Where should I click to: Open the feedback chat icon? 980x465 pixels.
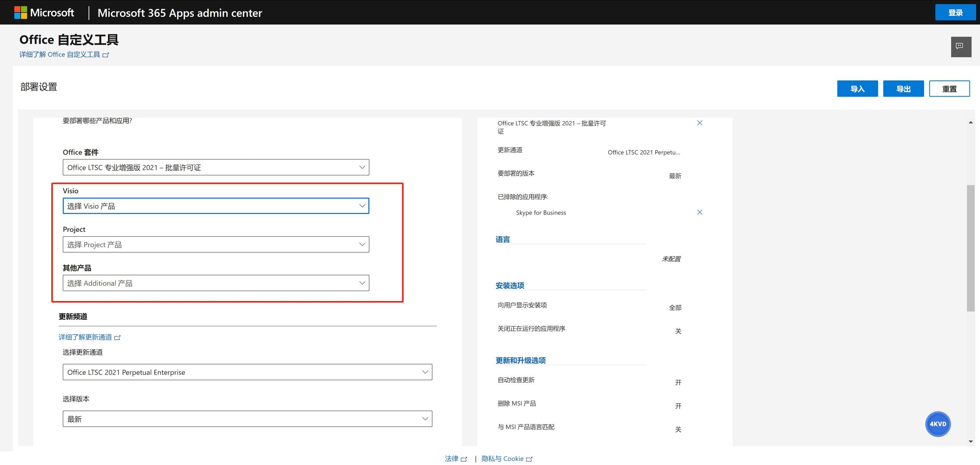pos(961,47)
